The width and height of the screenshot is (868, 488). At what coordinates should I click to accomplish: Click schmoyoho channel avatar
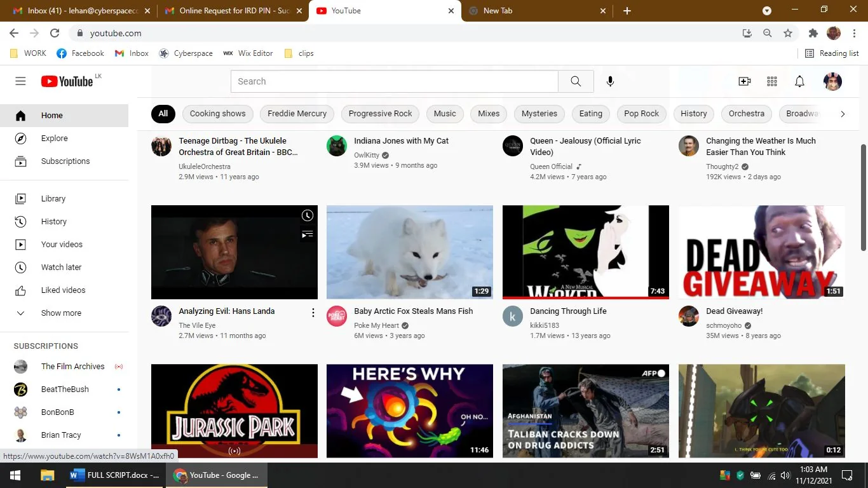689,316
